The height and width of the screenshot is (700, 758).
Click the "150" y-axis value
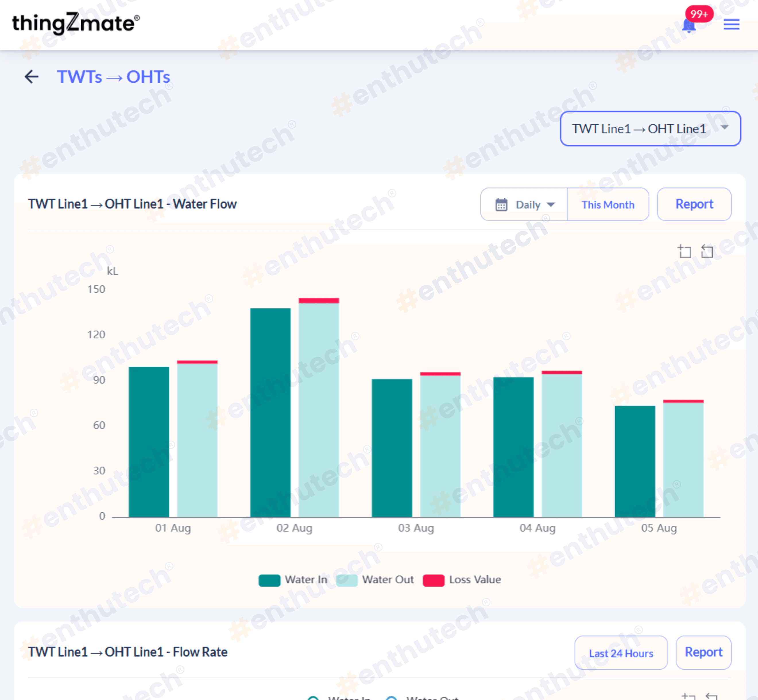pyautogui.click(x=96, y=289)
